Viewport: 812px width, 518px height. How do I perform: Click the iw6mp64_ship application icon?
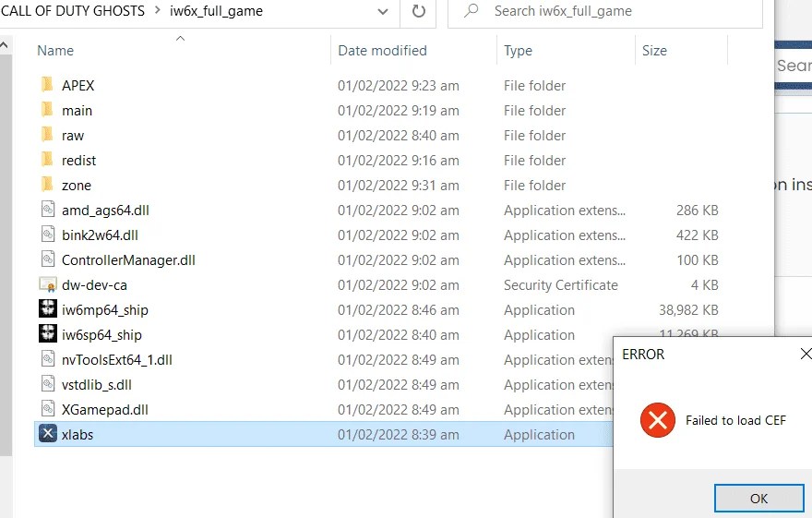(x=48, y=308)
